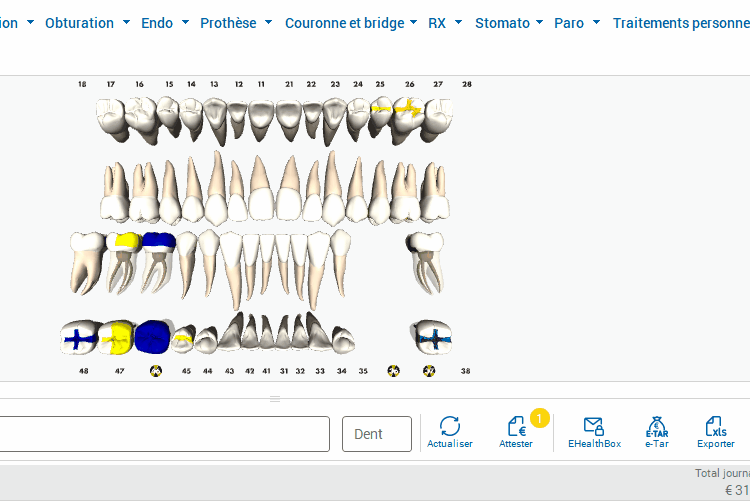The image size is (750, 501).
Task: Click the radiation symbol for tooth 36
Action: click(393, 371)
